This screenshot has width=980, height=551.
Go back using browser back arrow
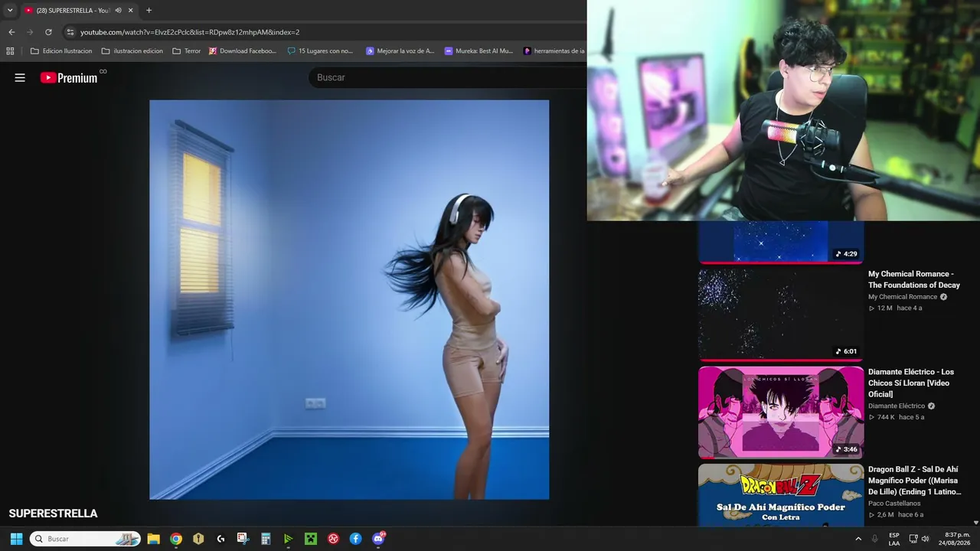tap(11, 32)
